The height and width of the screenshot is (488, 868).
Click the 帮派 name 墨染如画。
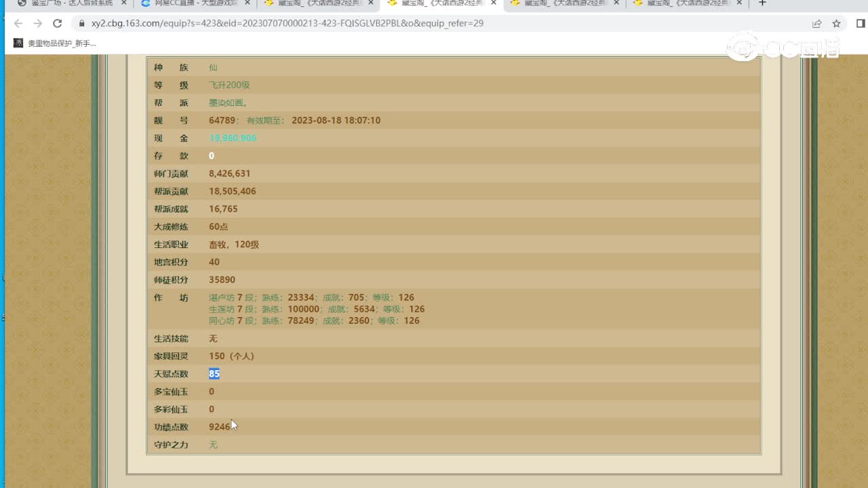pyautogui.click(x=229, y=103)
